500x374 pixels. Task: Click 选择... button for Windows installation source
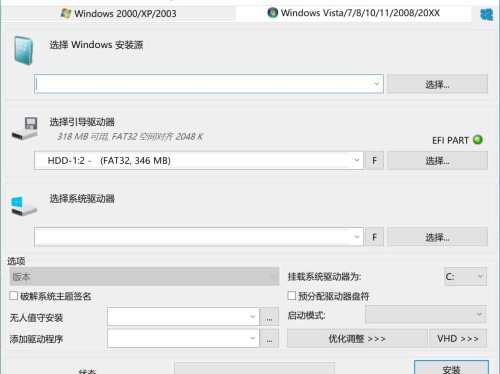[x=437, y=84]
